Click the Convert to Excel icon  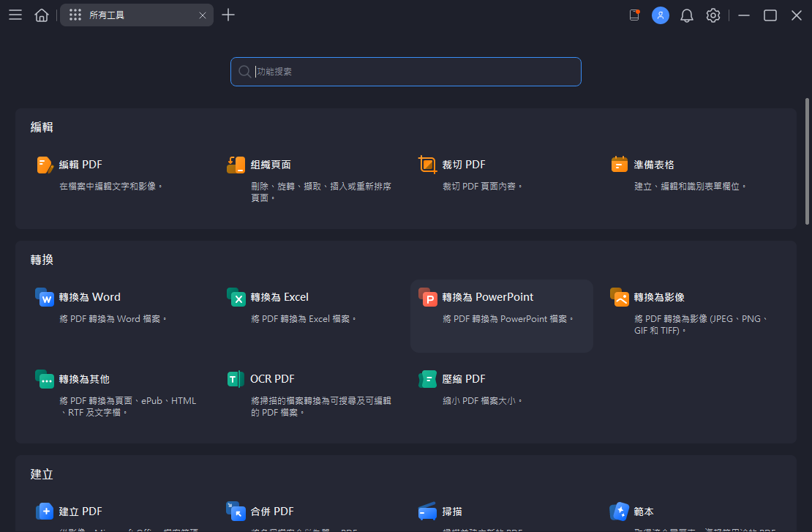236,297
